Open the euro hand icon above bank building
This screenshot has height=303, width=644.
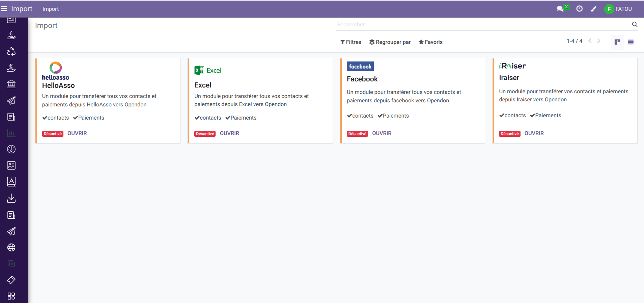click(11, 68)
